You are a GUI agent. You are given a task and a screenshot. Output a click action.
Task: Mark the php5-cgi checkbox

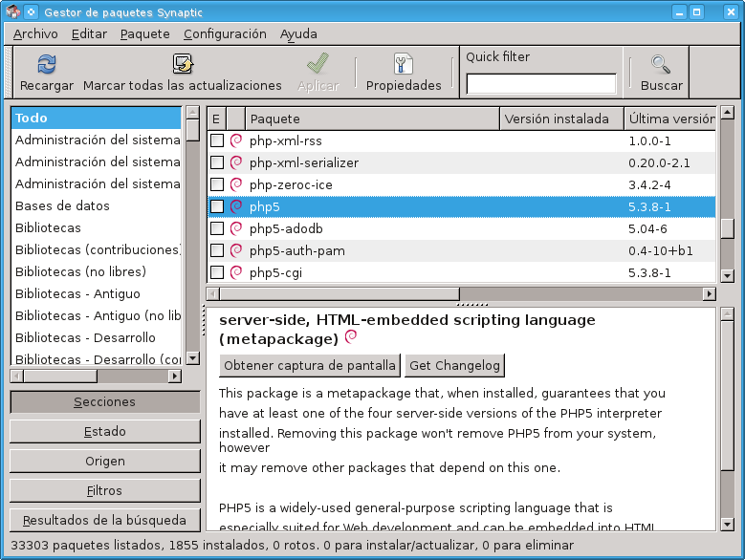(217, 272)
